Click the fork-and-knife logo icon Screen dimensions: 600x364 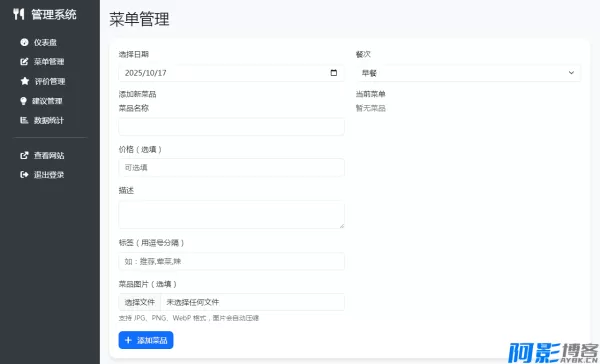pos(18,14)
